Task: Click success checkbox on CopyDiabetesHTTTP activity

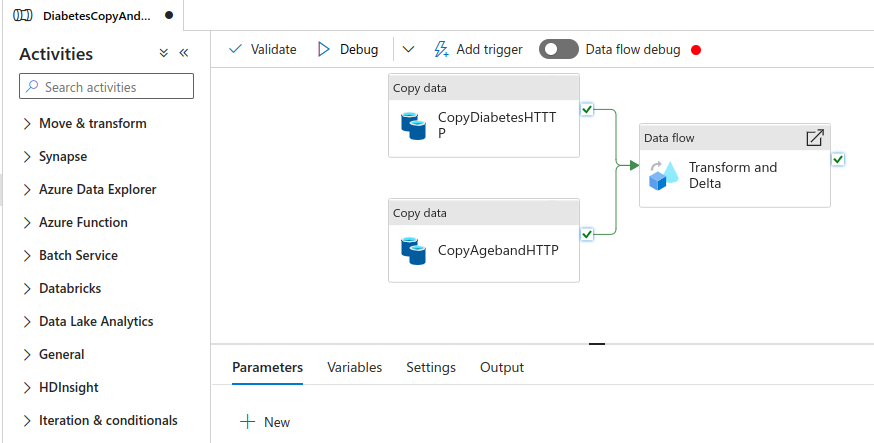Action: click(587, 110)
